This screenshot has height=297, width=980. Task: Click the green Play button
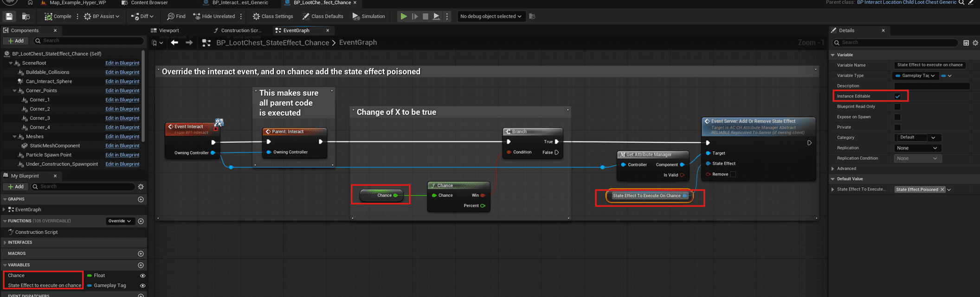404,16
